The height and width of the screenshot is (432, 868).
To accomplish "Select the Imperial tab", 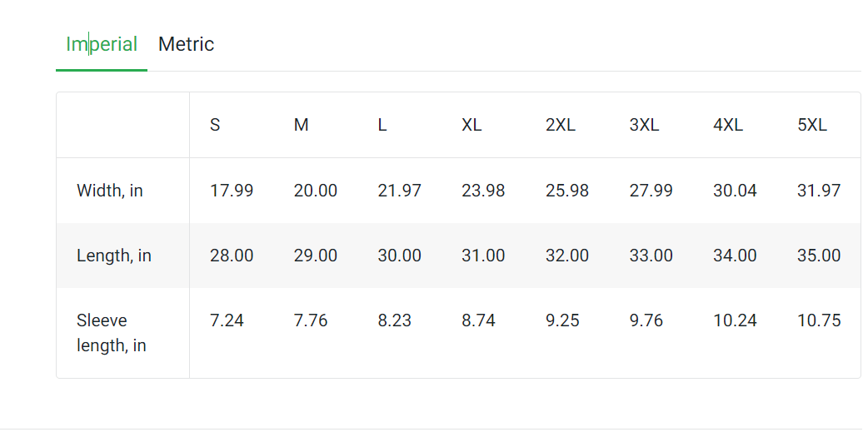I will click(102, 44).
